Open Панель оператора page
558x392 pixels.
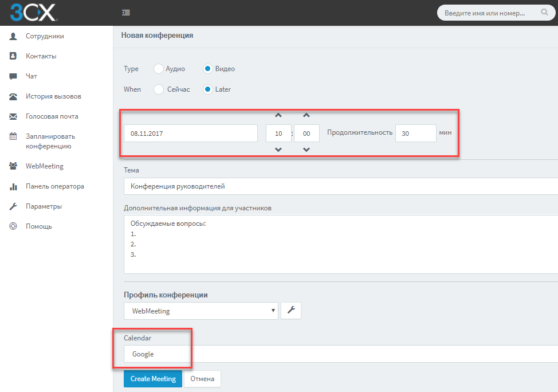coord(55,186)
